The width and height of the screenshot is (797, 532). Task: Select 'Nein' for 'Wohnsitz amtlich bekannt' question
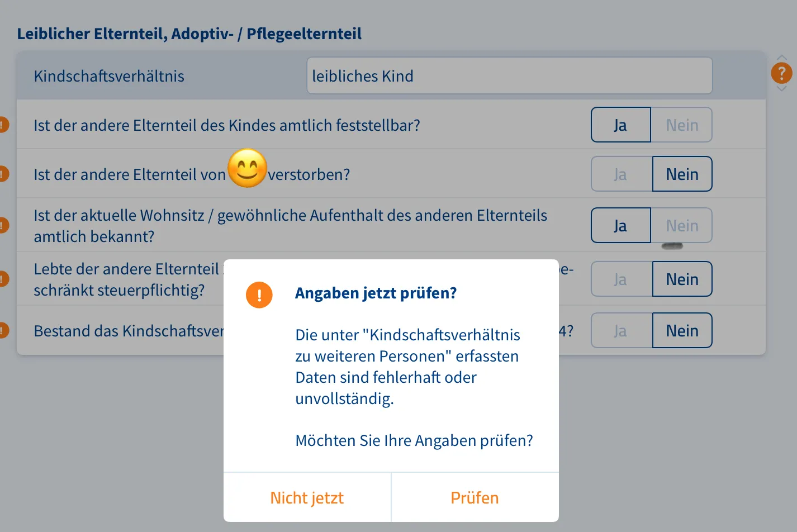[682, 226]
